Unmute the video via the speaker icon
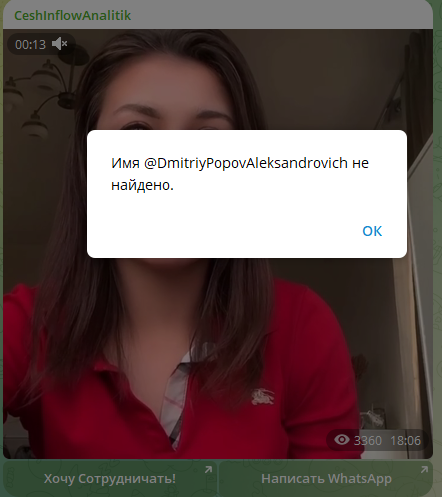Image resolution: width=442 pixels, height=497 pixels. pos(60,44)
